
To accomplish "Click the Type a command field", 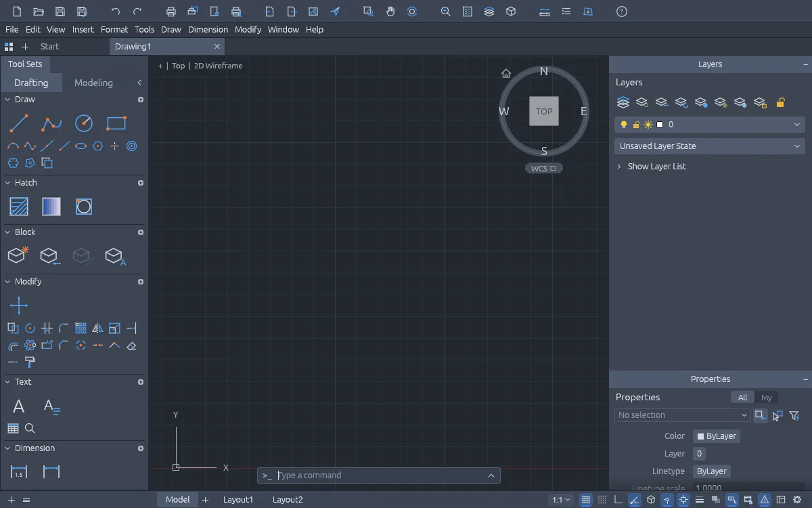I will [x=378, y=475].
